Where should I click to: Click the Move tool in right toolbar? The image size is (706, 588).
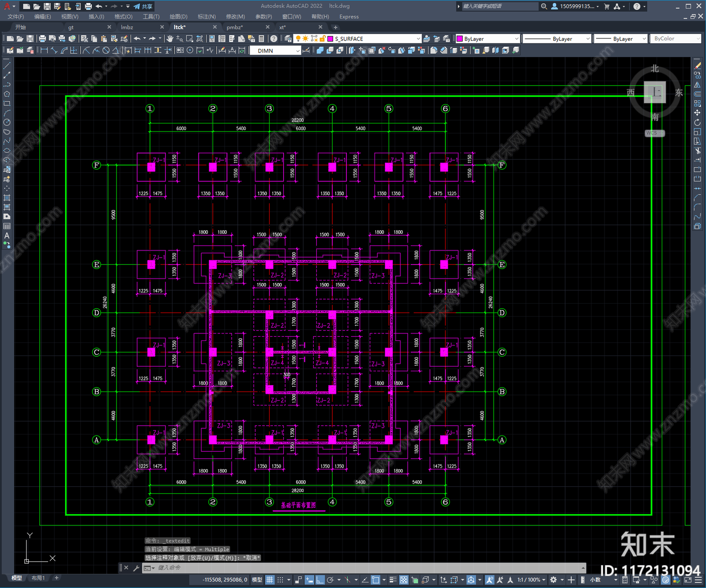(x=697, y=113)
